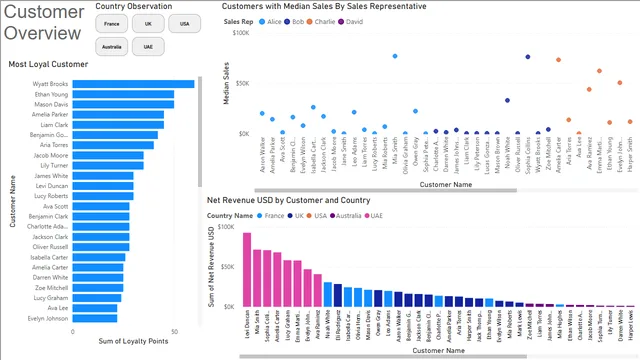Select Noah White's net revenue column

[328, 294]
